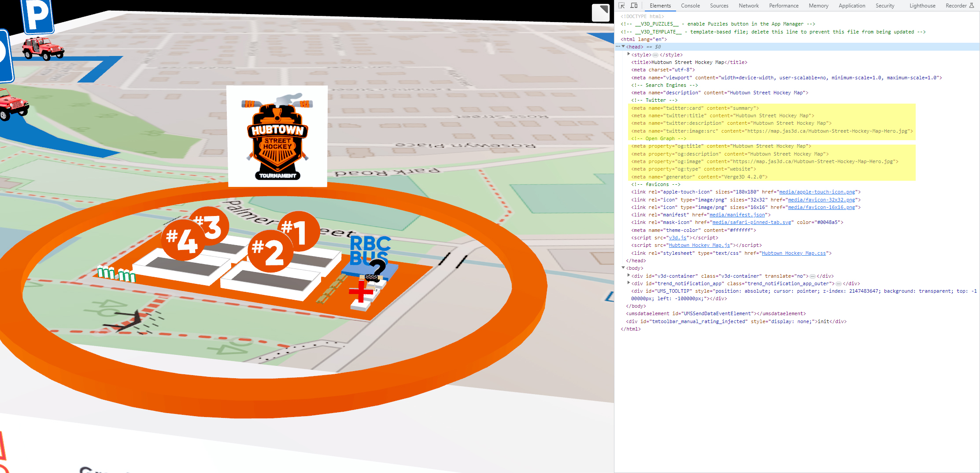Select the <!DOCTYPE html> line
This screenshot has width=980, height=473.
pyautogui.click(x=642, y=16)
